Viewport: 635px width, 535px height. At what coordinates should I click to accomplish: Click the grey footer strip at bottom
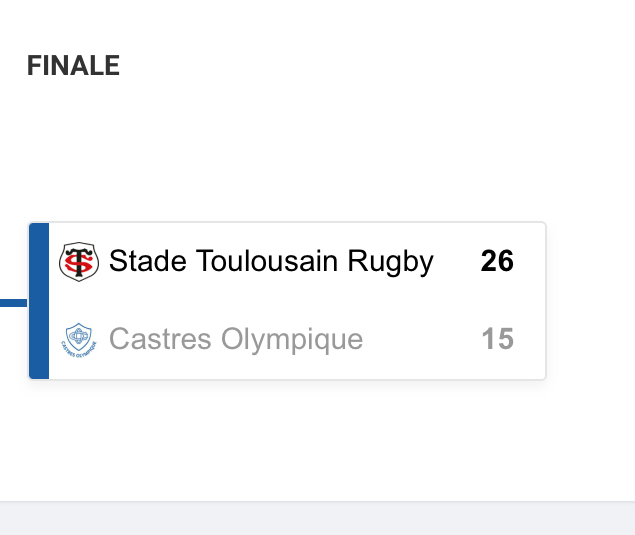click(317, 519)
